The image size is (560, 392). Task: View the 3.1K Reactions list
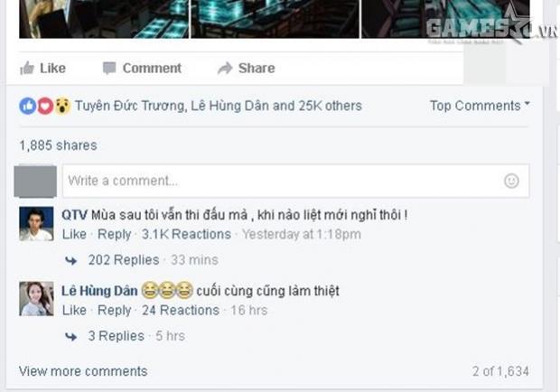coord(186,234)
